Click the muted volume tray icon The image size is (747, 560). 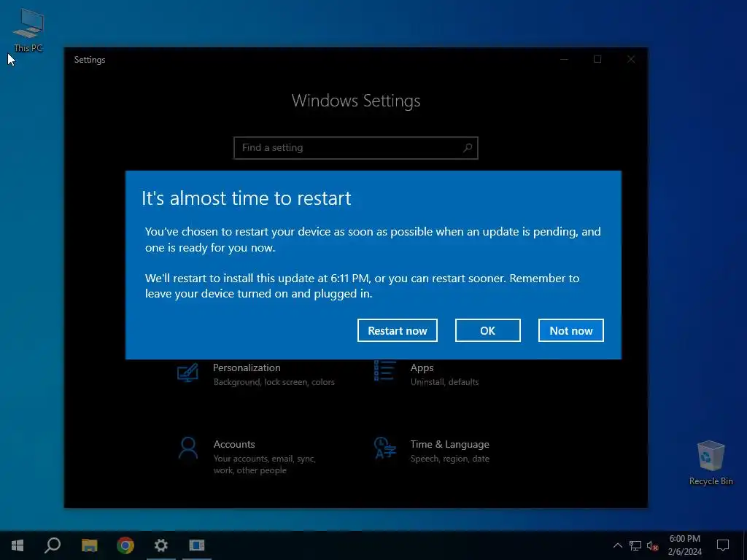point(652,545)
